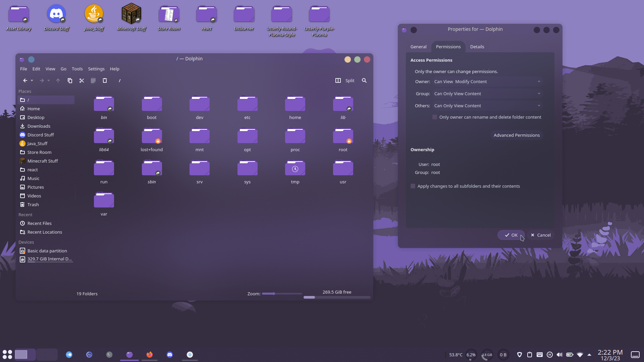Click the Copy icon in Dolphin toolbar
The height and width of the screenshot is (362, 644).
[x=70, y=80]
